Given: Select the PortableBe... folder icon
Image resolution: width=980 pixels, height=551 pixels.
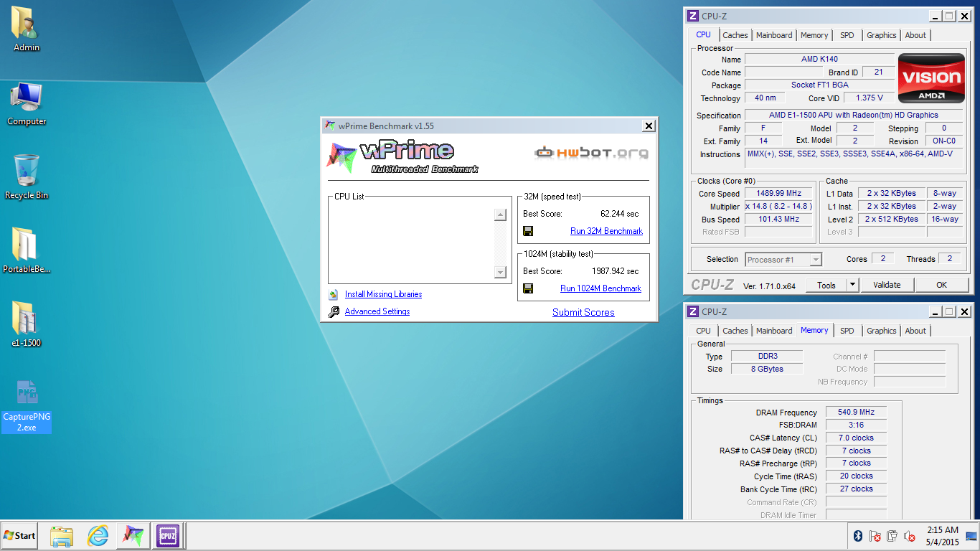Looking at the screenshot, I should (27, 250).
